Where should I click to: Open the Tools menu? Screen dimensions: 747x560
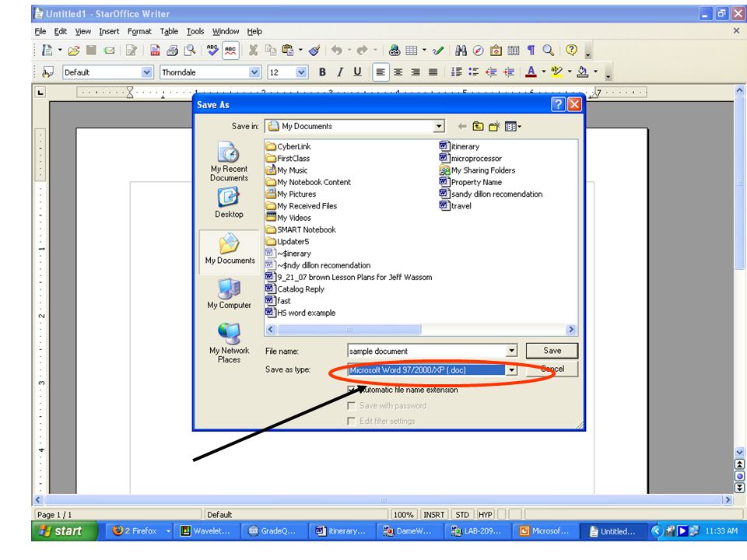(x=195, y=31)
